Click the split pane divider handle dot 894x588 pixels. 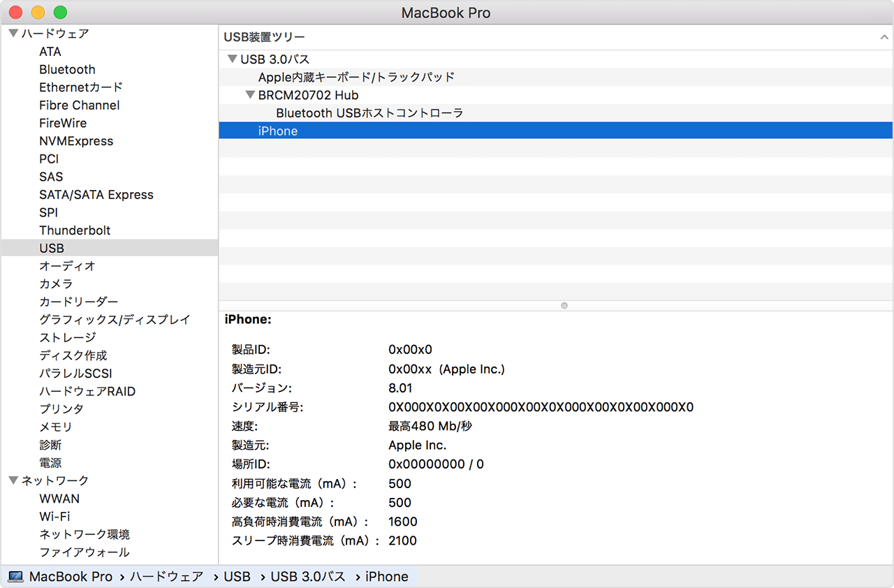pos(564,306)
